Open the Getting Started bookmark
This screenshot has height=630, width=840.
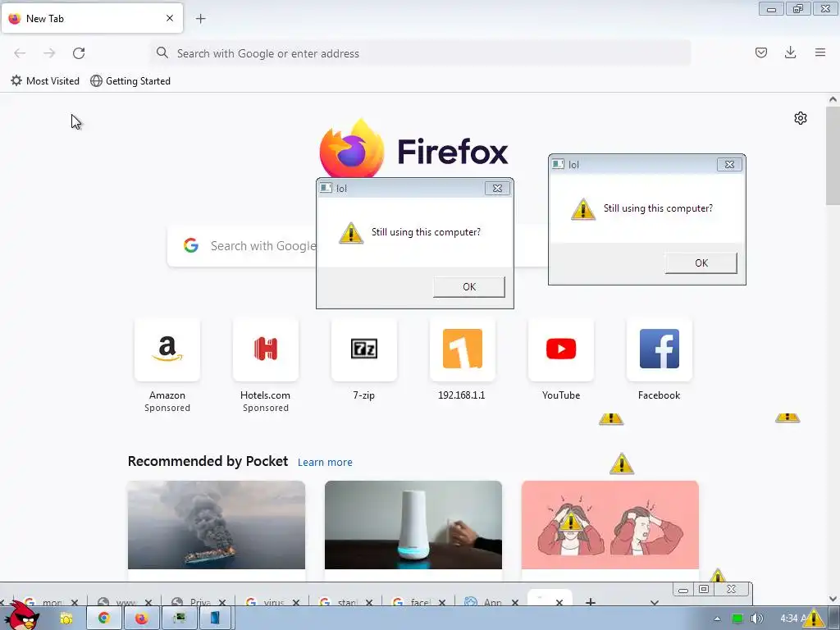[x=130, y=81]
